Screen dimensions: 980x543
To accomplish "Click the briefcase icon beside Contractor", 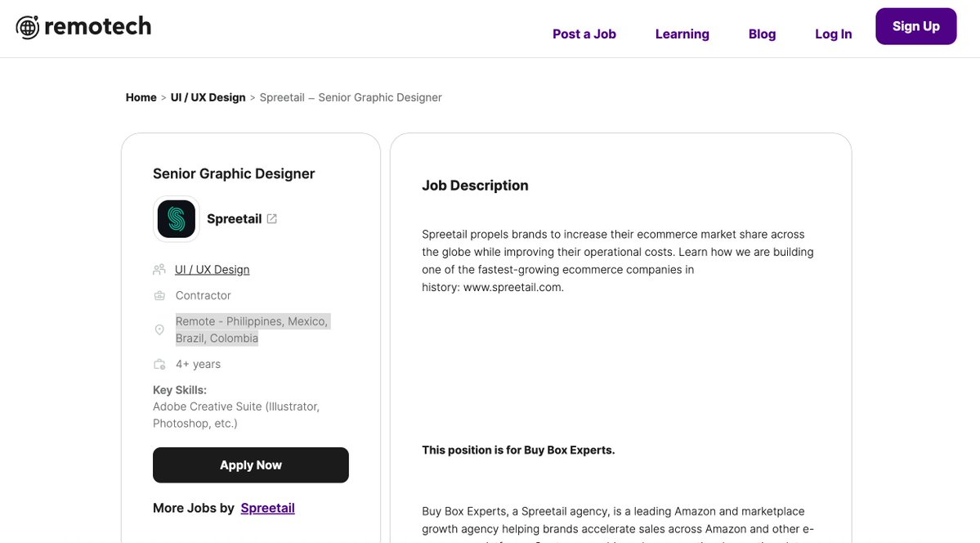I will pyautogui.click(x=159, y=295).
